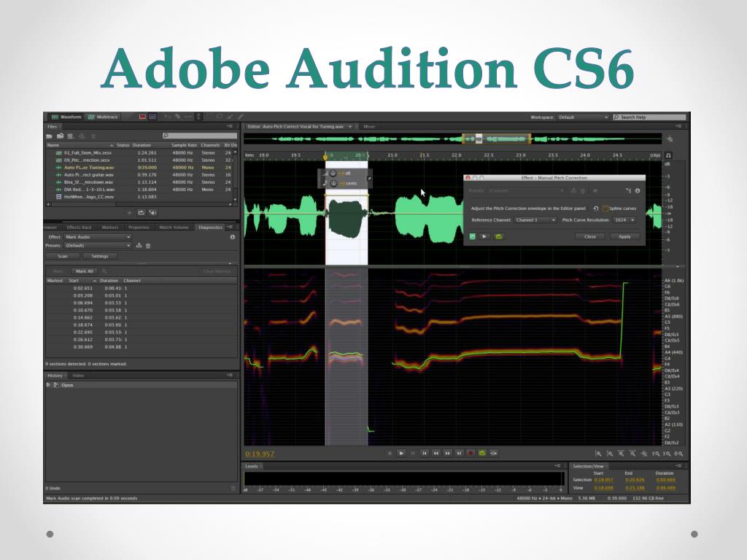Screen dimensions: 747x560
Task: Click info icon in effect dialog
Action: coord(638,190)
